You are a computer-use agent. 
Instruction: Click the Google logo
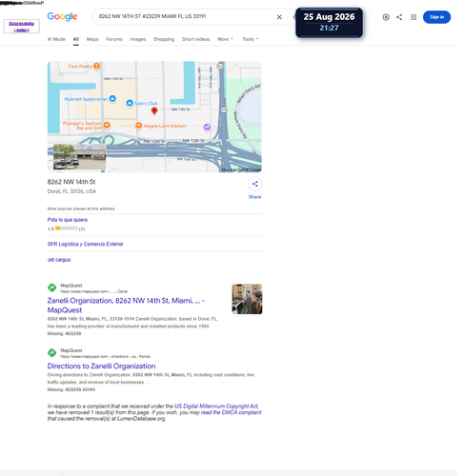pos(62,16)
